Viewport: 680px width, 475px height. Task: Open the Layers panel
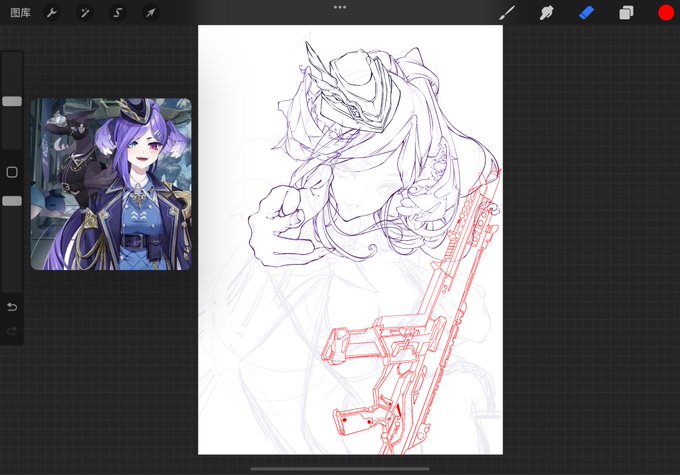click(626, 13)
